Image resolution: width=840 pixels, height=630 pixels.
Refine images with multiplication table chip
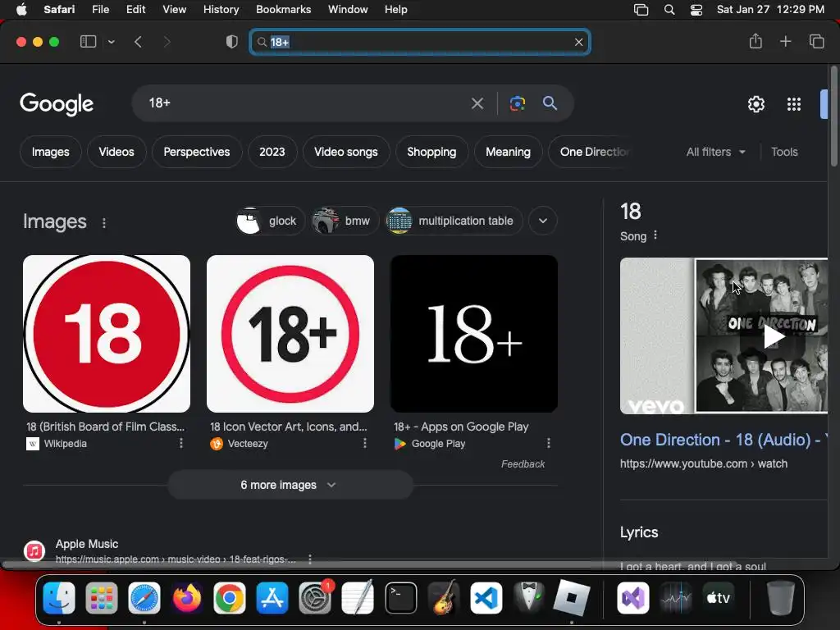pyautogui.click(x=454, y=221)
